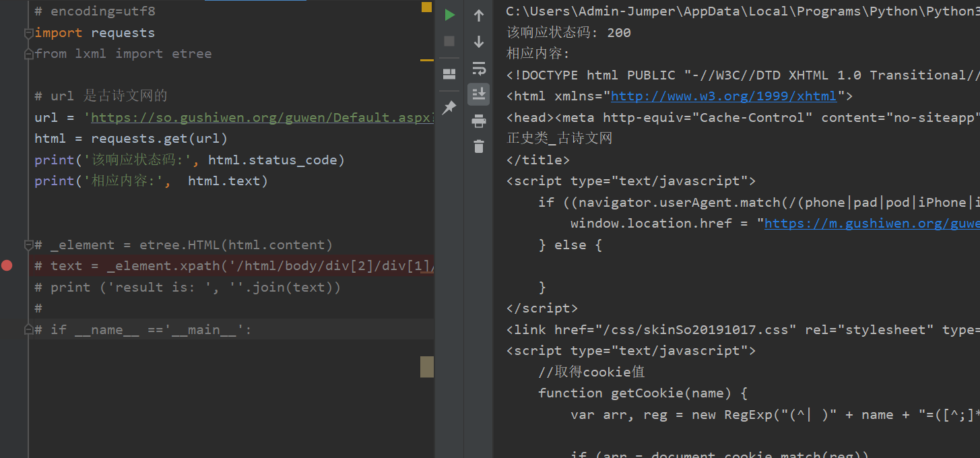
Task: Click the '相应内容:' line in console output
Action: [538, 54]
